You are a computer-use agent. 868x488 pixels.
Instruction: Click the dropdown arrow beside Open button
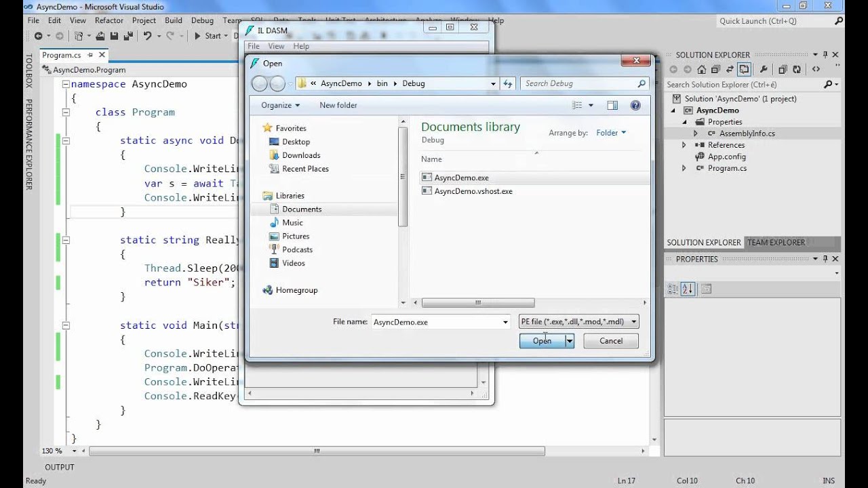570,341
